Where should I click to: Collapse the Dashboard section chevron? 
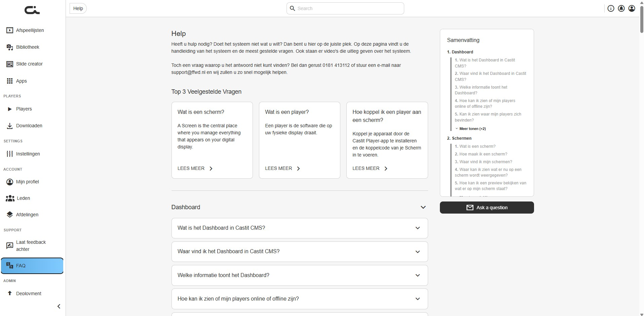coord(423,207)
